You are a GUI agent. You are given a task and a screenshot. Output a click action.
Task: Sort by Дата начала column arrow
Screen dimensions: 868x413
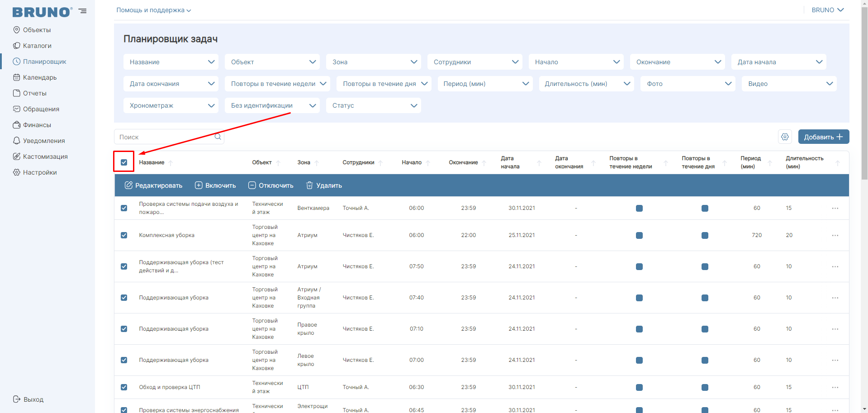(539, 163)
